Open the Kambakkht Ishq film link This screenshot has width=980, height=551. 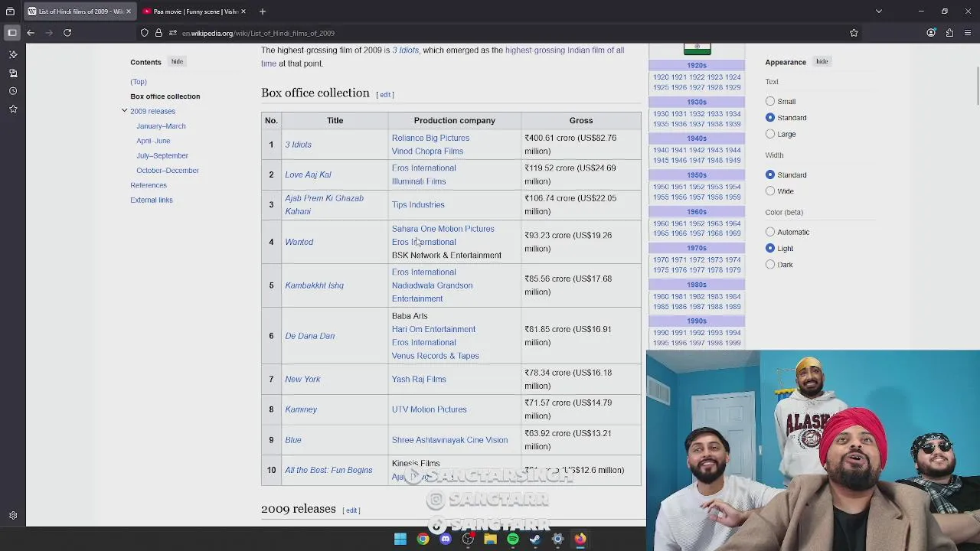(314, 285)
